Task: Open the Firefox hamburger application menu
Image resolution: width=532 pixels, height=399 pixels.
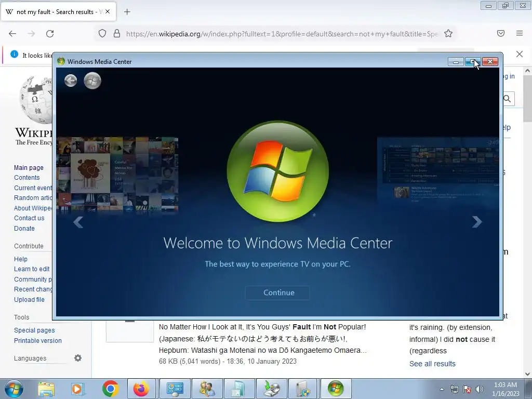Action: coord(520,33)
